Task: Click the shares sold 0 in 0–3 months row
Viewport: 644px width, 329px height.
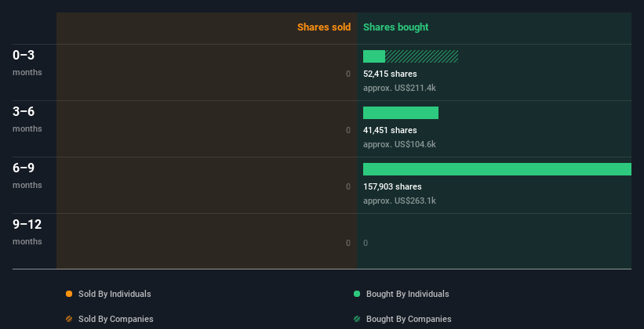Action: [348, 74]
